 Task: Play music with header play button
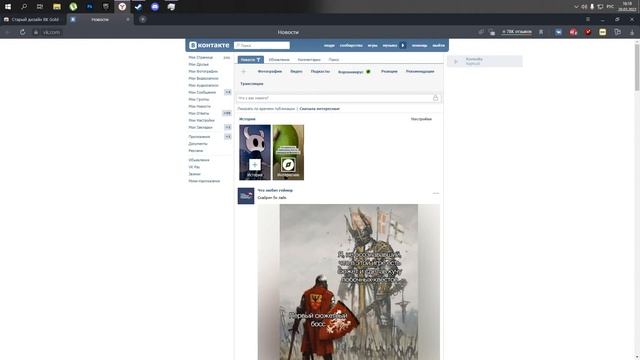coord(403,45)
